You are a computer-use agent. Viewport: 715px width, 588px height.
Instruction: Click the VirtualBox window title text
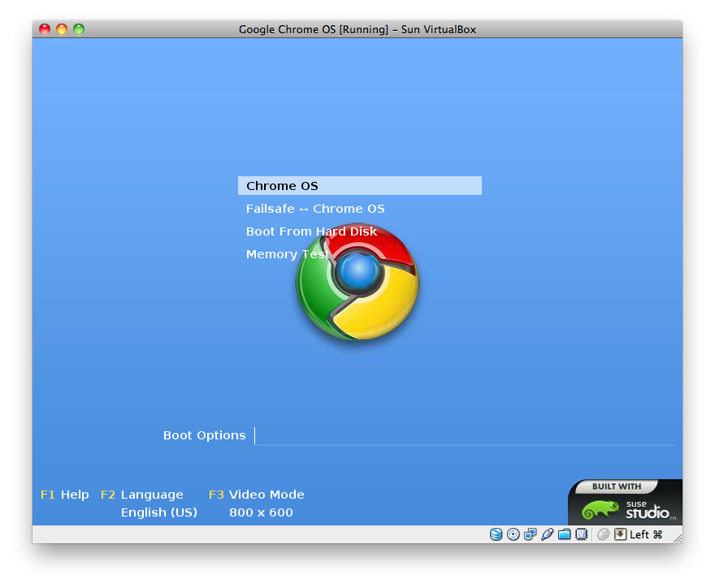pyautogui.click(x=357, y=29)
